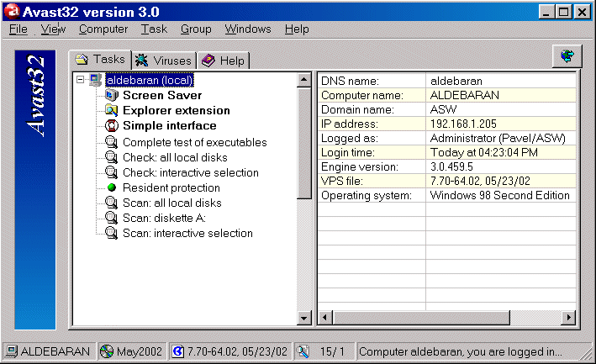Click the wrench icon in status bar

pos(303,351)
